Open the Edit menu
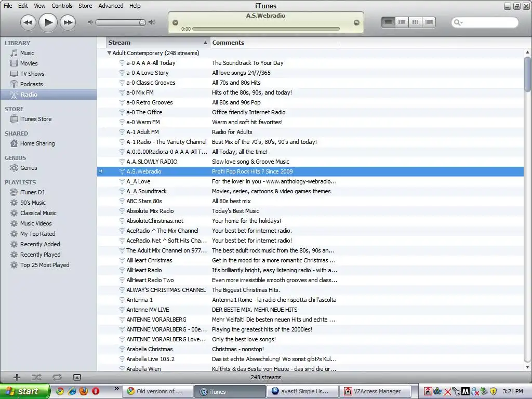The image size is (532, 399). (x=23, y=6)
